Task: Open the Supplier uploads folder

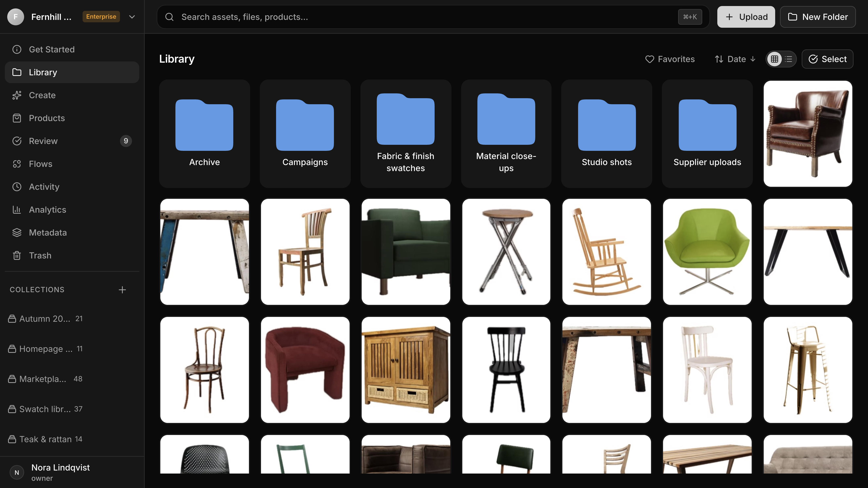Action: (707, 134)
